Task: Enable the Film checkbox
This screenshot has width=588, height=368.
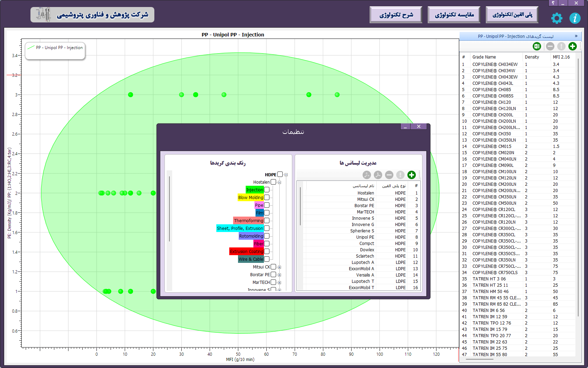Action: 267,213
